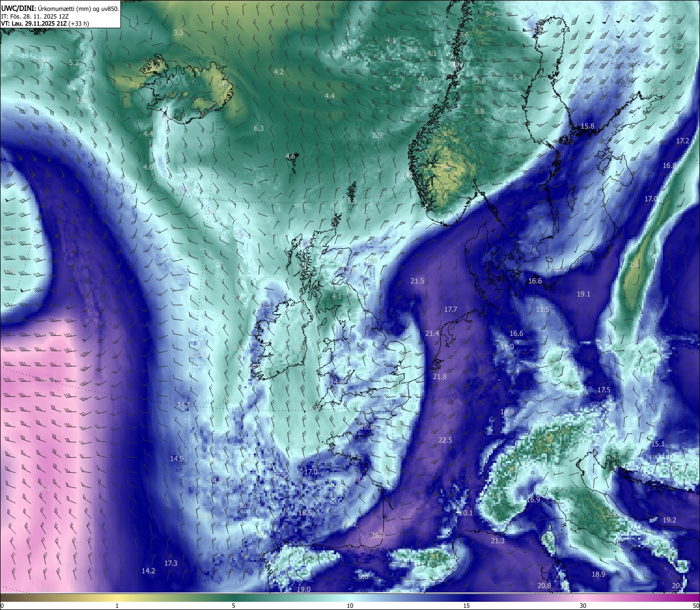Viewport: 700px width, 610px height.
Task: Click the map value 19.2
Action: tap(669, 520)
